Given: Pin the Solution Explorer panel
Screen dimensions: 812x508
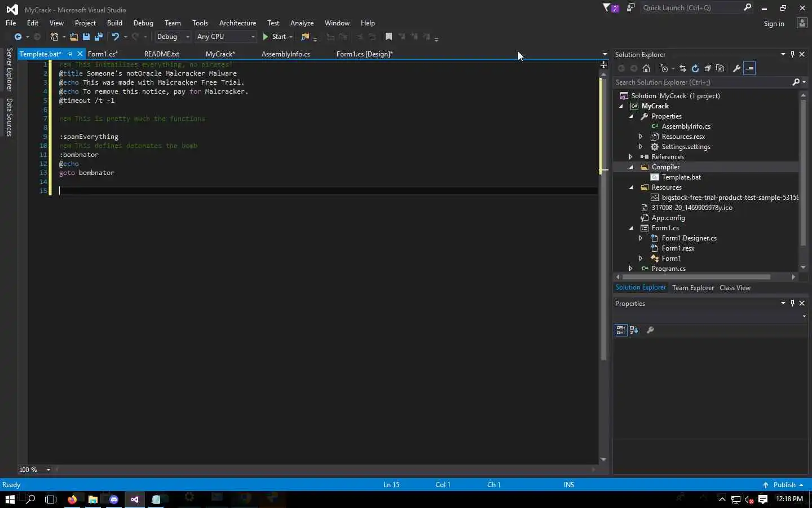Looking at the screenshot, I should [792, 55].
